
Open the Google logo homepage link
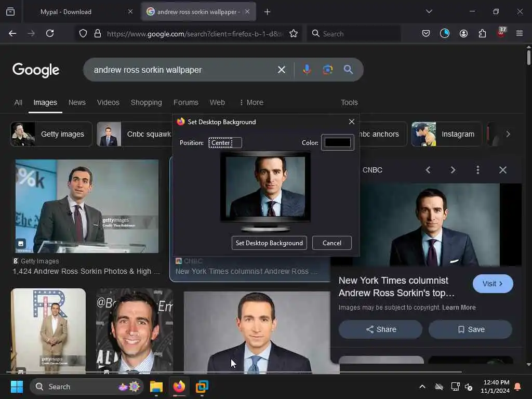[36, 70]
